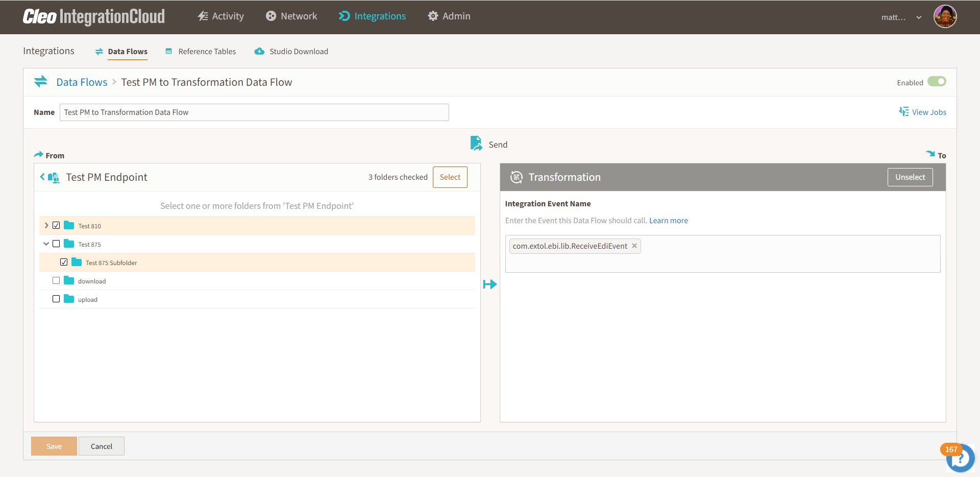Click the teal flow arrow between panels
This screenshot has width=980, height=477.
coord(490,284)
